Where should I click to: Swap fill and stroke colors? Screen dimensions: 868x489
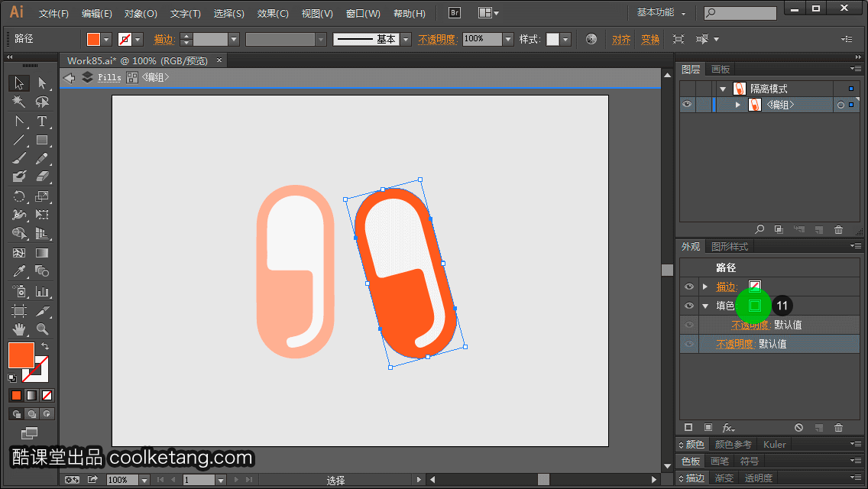point(45,345)
